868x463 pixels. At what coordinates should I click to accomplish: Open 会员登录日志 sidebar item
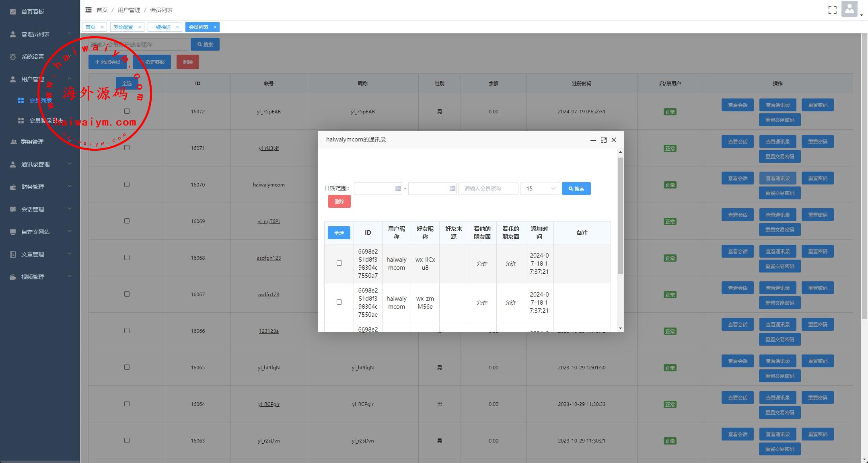tap(46, 121)
